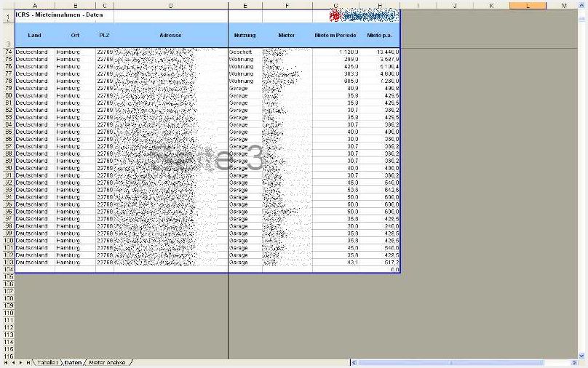Select title cell ICRS - Mieteinnahmen - Daten
Image resolution: width=588 pixels, height=368 pixels.
pyautogui.click(x=59, y=15)
